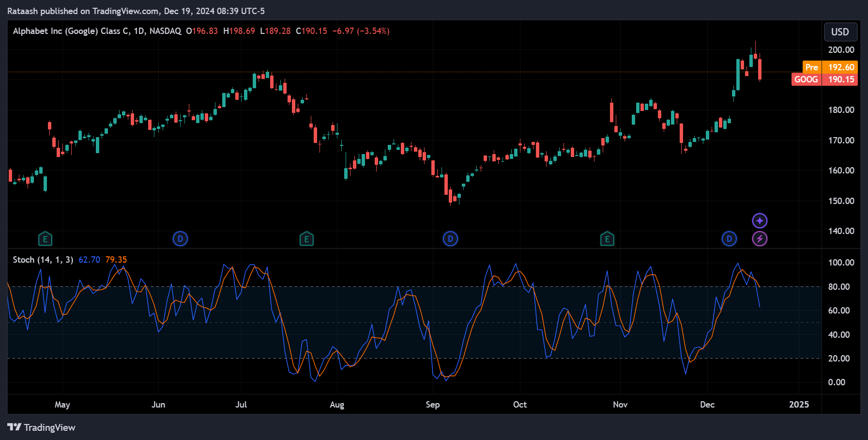Screen dimensions: 868x440
Task: Click the dividend 'D' marker in June
Action: pyautogui.click(x=180, y=239)
